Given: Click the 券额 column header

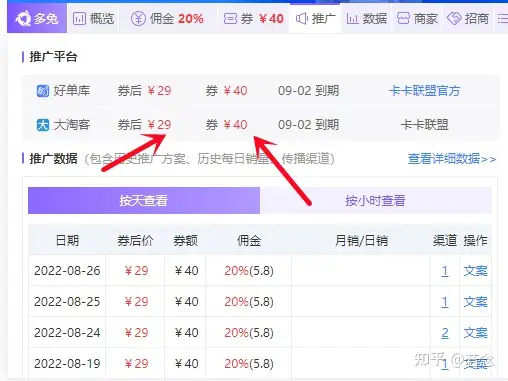Looking at the screenshot, I should 185,240.
